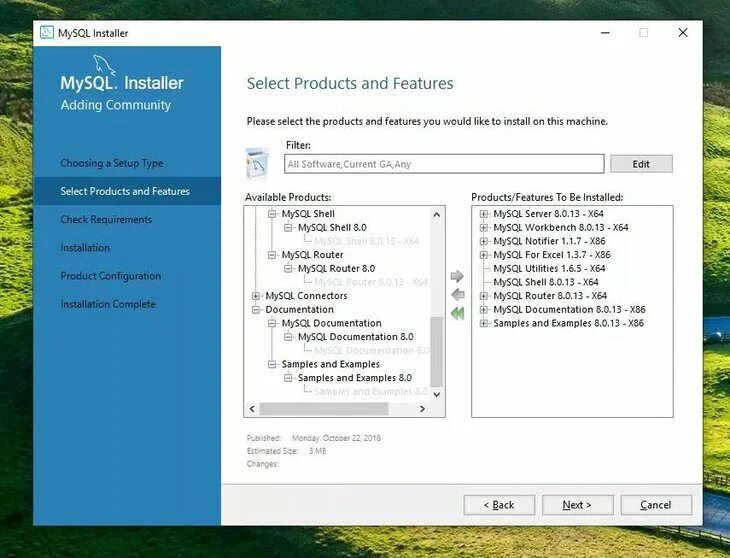Click the MySQL Installer title bar icon
730x558 pixels.
47,33
